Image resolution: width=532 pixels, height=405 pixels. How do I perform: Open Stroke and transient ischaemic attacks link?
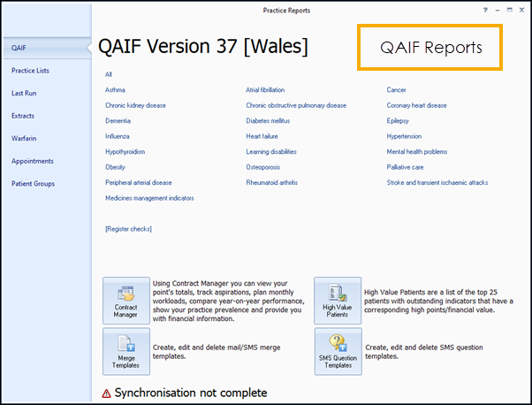pos(437,183)
